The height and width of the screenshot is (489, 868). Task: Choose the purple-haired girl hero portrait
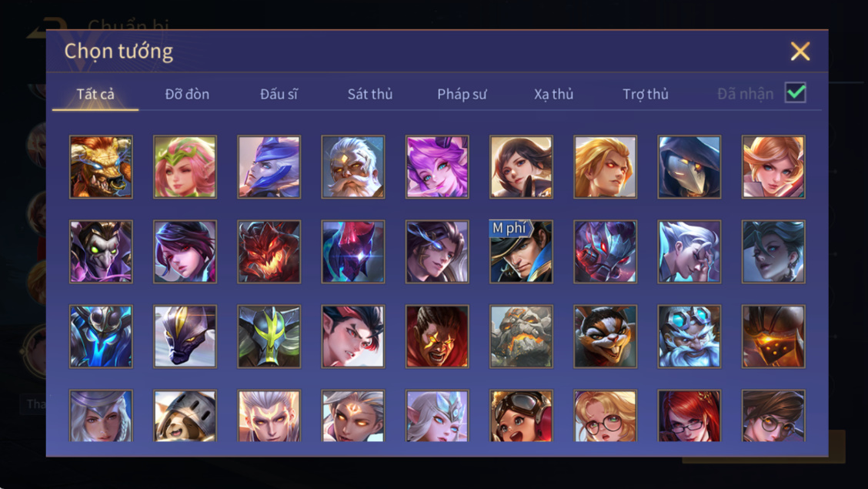point(437,166)
